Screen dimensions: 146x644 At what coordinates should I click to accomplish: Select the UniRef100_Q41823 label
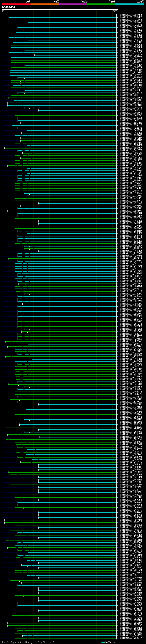[131, 173]
